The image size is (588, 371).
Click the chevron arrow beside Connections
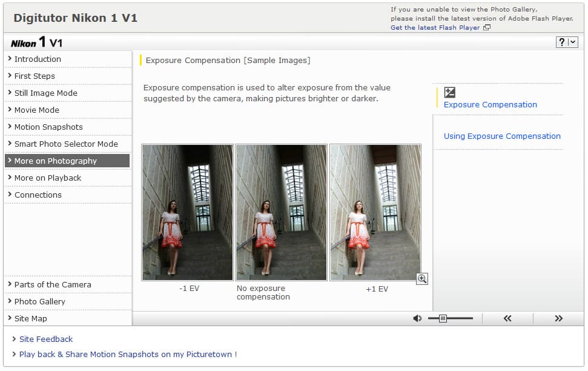tap(10, 195)
